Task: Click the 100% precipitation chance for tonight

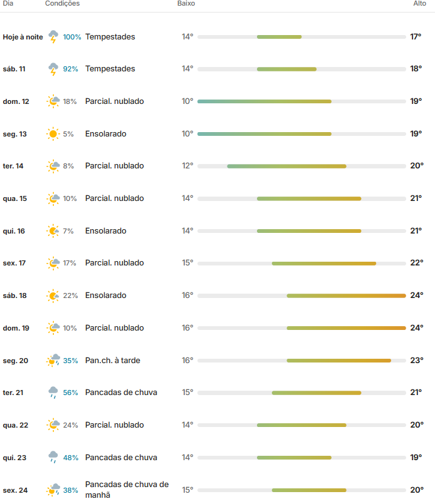Action: (x=72, y=37)
